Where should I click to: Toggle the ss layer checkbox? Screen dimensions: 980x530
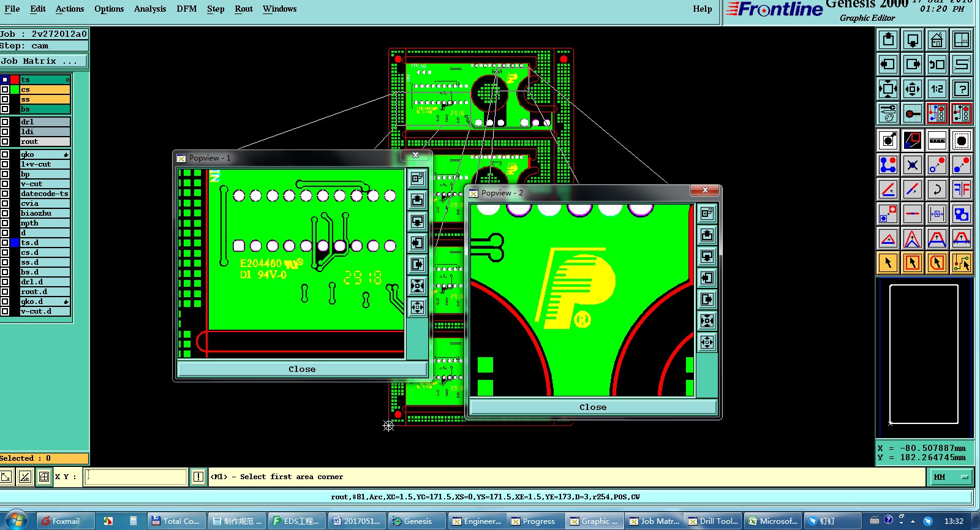(5, 99)
